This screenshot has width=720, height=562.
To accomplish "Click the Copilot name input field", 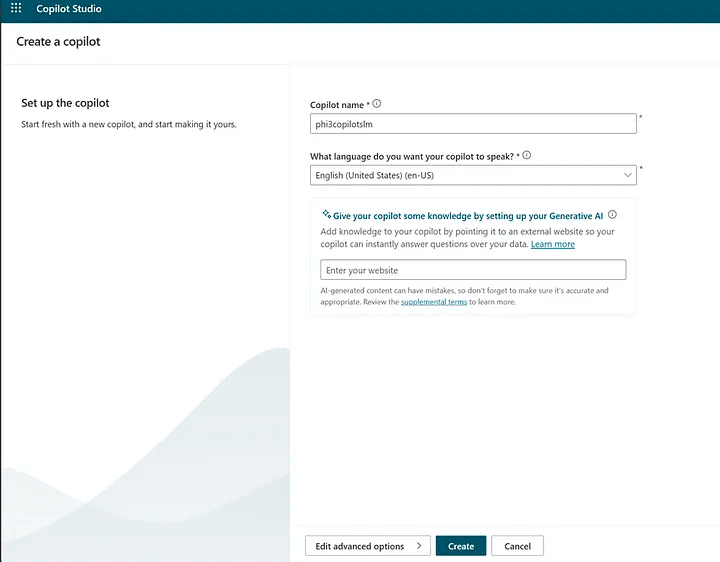I will click(473, 124).
